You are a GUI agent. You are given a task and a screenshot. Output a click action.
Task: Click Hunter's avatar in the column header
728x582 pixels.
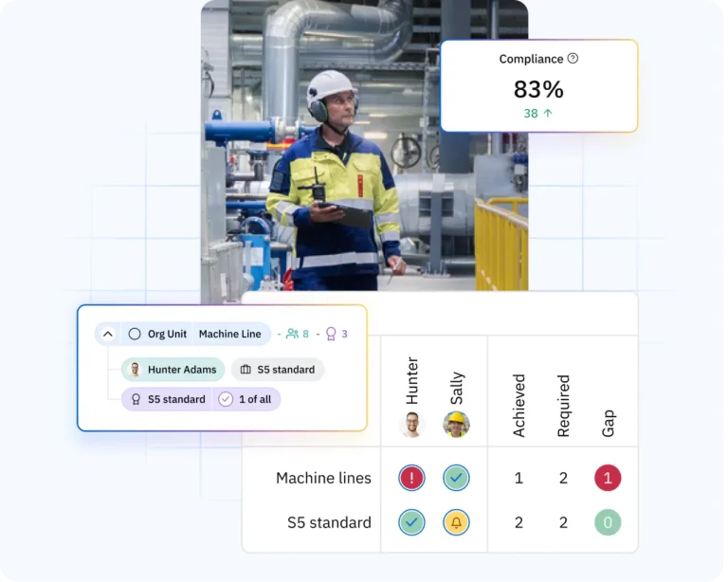click(411, 424)
